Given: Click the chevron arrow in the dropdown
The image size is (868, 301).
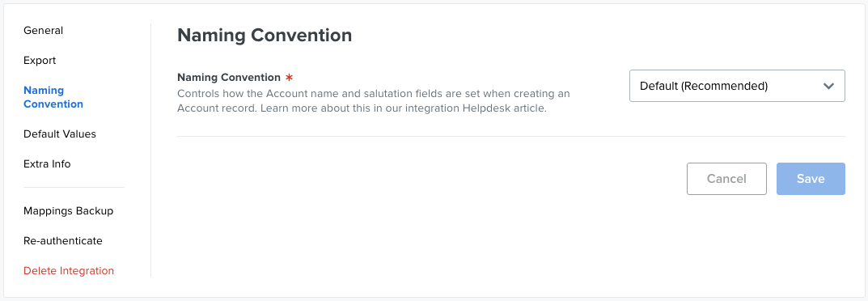Looking at the screenshot, I should click(x=828, y=86).
